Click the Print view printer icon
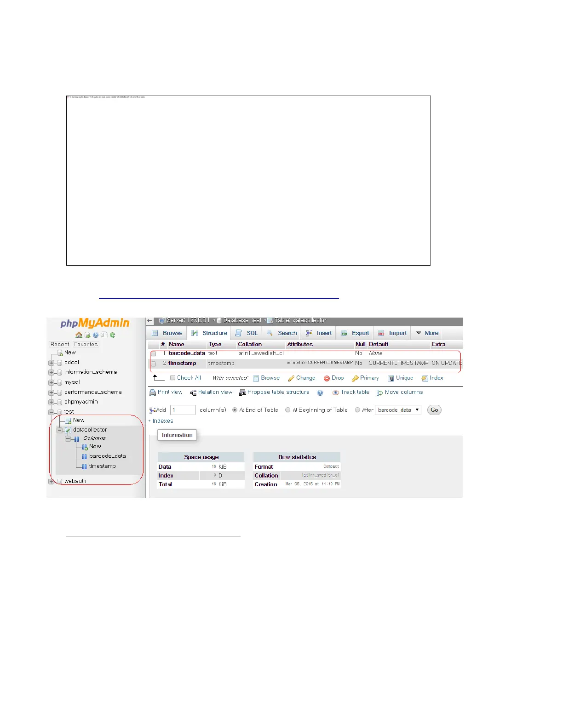Screen dimensions: 563x728 152,392
